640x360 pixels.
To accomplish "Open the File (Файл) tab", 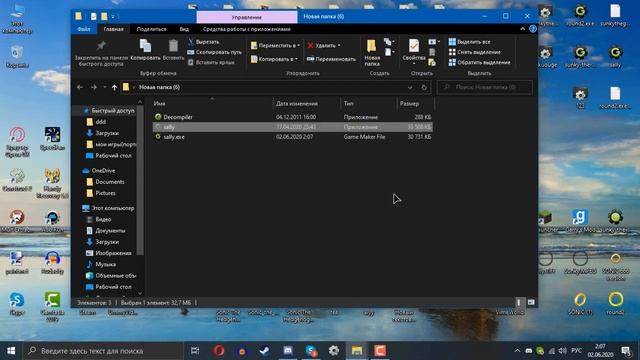I will coord(84,29).
